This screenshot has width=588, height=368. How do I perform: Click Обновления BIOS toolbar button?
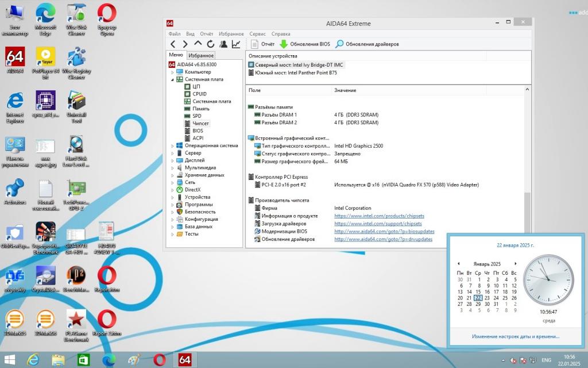pyautogui.click(x=305, y=44)
